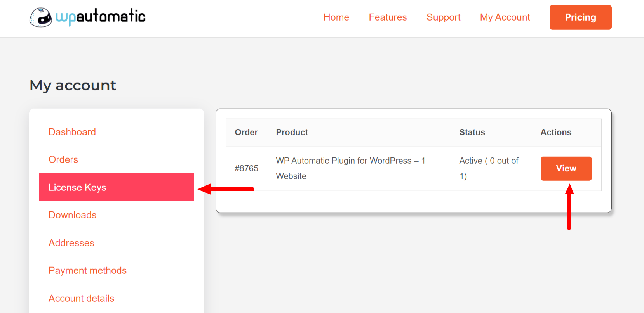644x313 pixels.
Task: Open the Home nav link
Action: [x=336, y=17]
